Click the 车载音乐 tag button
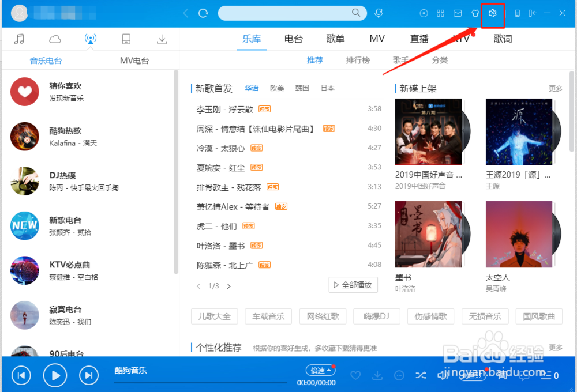Screen dimensions: 577x392 pyautogui.click(x=268, y=316)
